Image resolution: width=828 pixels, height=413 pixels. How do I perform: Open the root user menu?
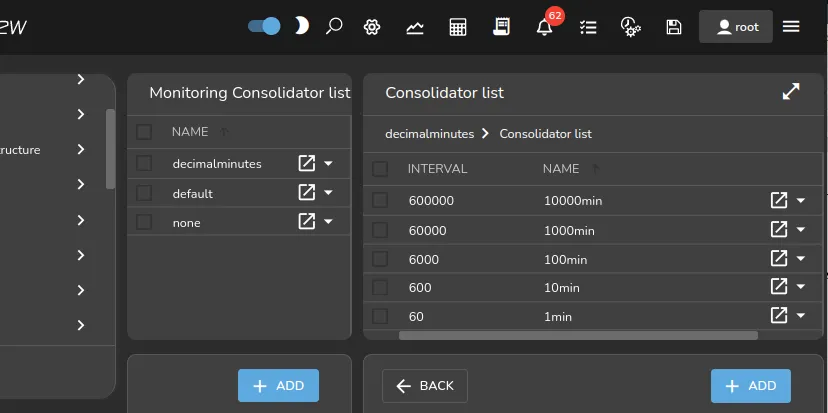[736, 27]
